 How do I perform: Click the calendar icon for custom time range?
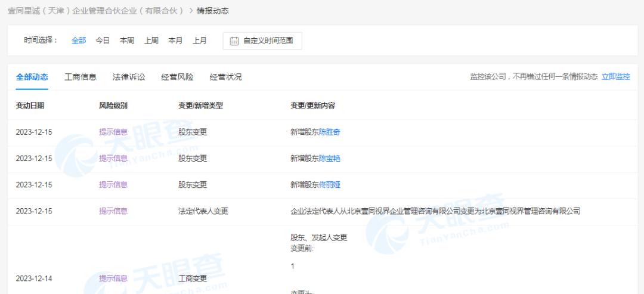pos(234,41)
